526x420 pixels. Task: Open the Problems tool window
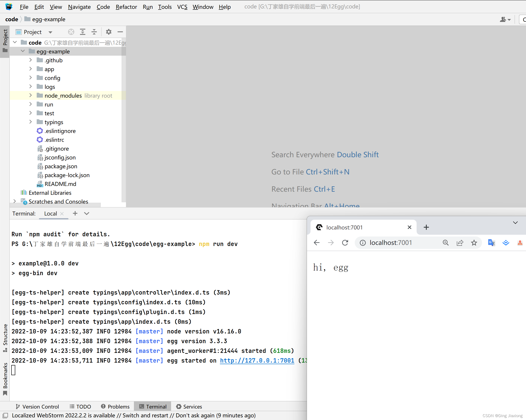pyautogui.click(x=115, y=406)
